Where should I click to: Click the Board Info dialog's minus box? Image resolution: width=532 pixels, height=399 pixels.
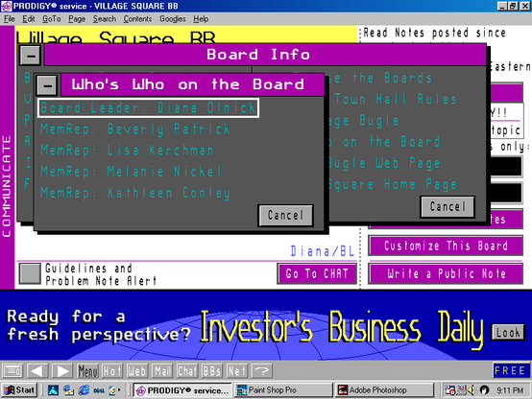click(31, 56)
